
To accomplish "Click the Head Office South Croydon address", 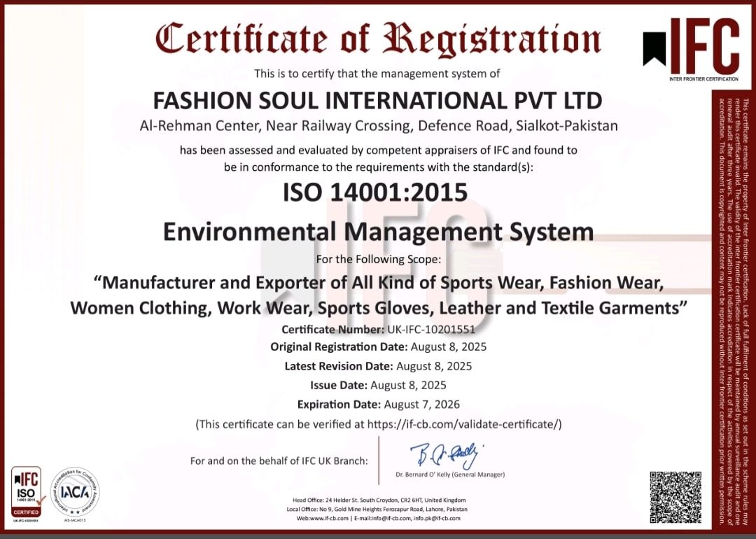I will point(379,500).
